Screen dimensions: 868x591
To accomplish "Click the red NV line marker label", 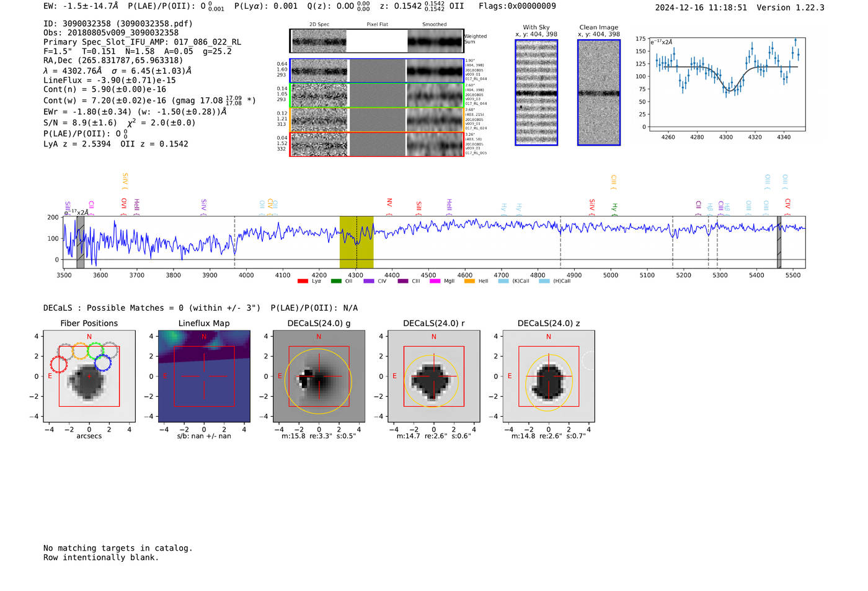I will [x=389, y=203].
